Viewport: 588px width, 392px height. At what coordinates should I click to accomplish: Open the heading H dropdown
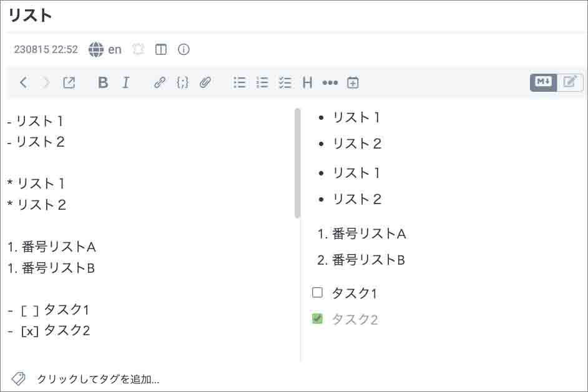pyautogui.click(x=307, y=82)
